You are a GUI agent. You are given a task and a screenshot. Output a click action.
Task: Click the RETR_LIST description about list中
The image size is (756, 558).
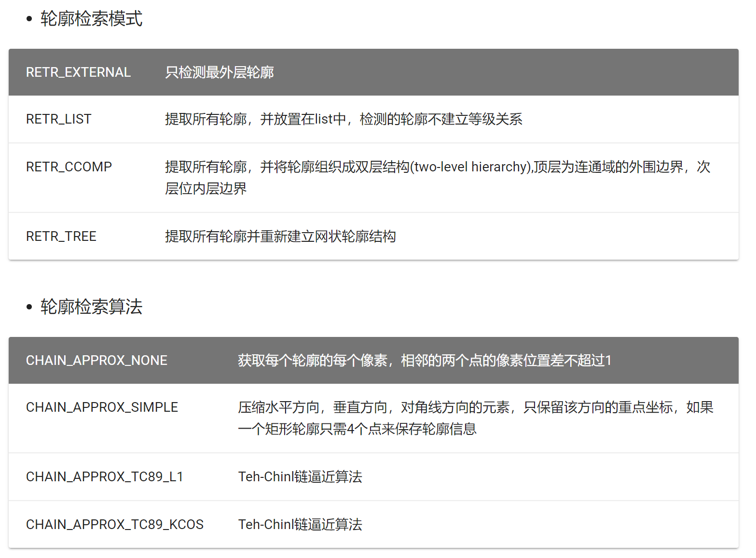[x=344, y=119]
